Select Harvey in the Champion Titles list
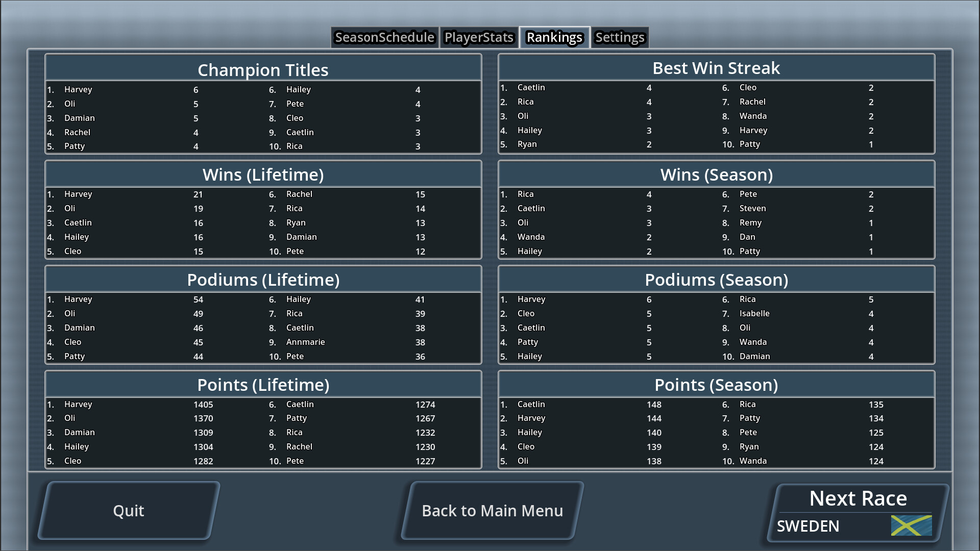The width and height of the screenshot is (980, 551). click(x=78, y=89)
